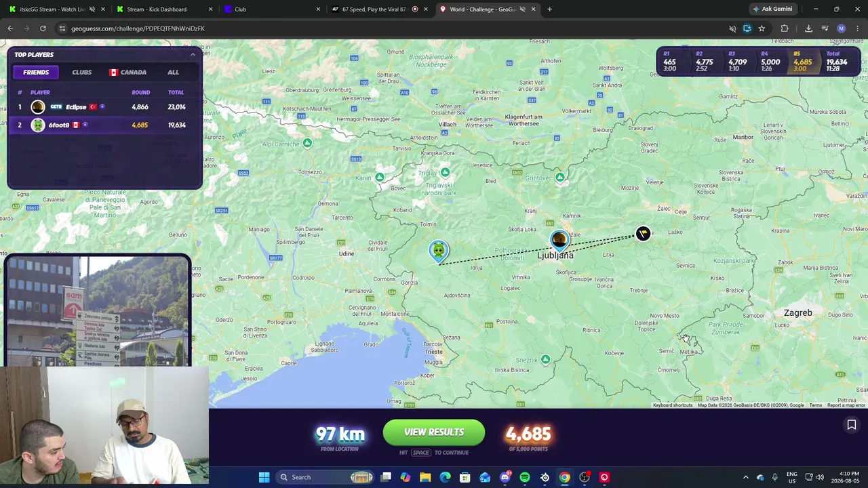Switch to the Club browser tab
Screen dimensions: 868x488
tap(271, 9)
